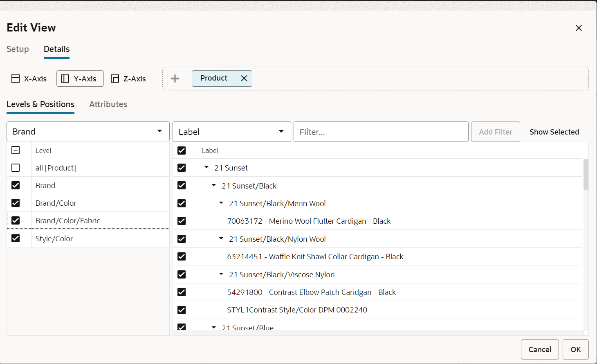Close the Edit View dialog

tap(579, 28)
